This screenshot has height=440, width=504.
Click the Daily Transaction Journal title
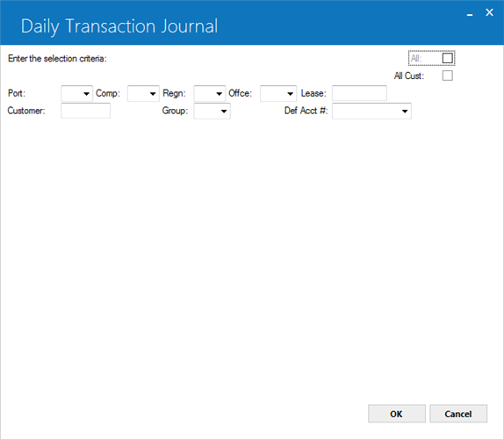tap(119, 26)
